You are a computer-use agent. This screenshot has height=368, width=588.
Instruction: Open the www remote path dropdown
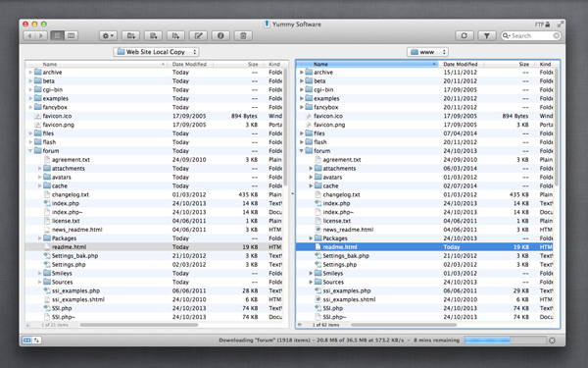pos(427,52)
